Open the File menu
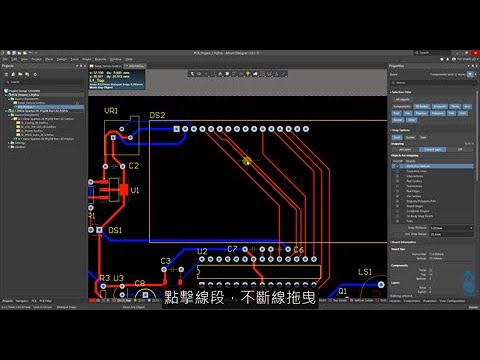The height and width of the screenshot is (360, 480). coord(5,59)
